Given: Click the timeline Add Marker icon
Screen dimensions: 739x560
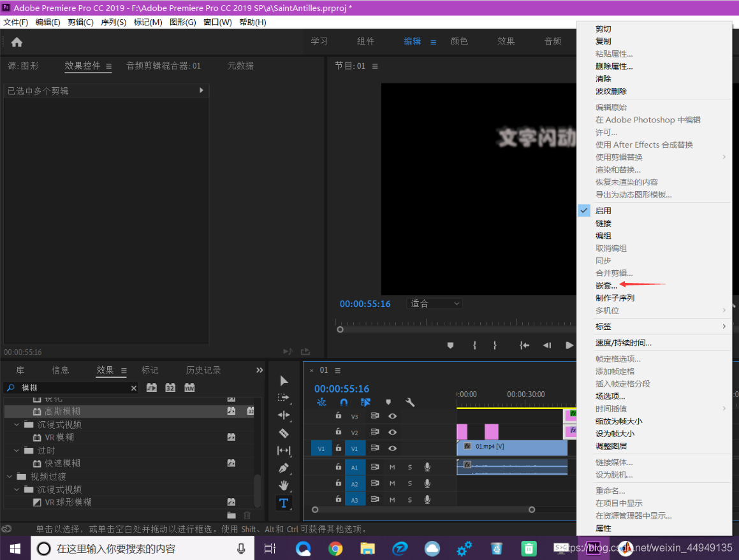Looking at the screenshot, I should click(388, 402).
